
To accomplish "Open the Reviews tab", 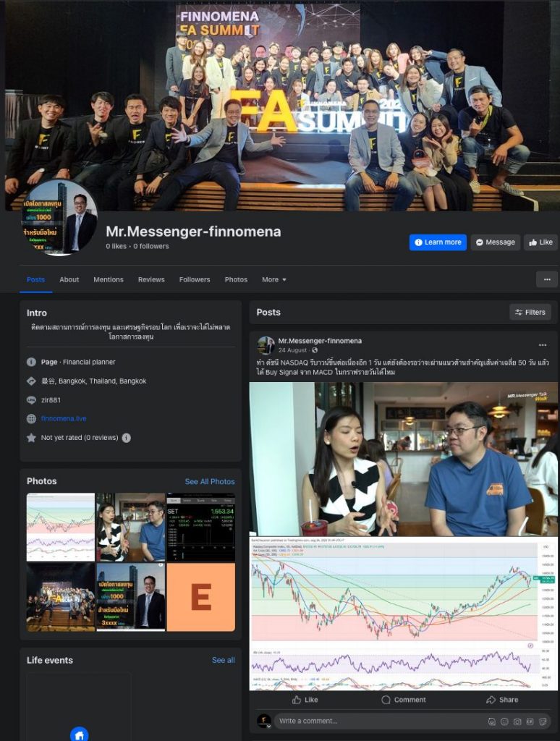I will pos(151,279).
